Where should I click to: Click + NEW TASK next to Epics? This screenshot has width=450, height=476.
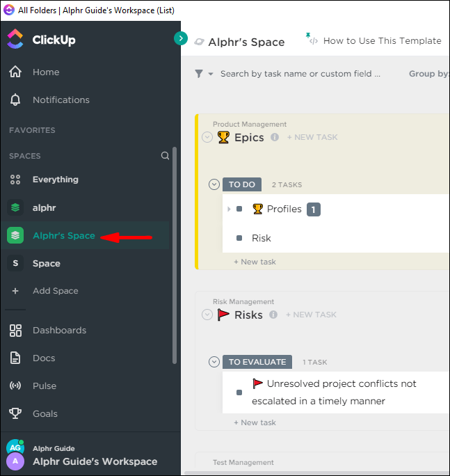312,137
